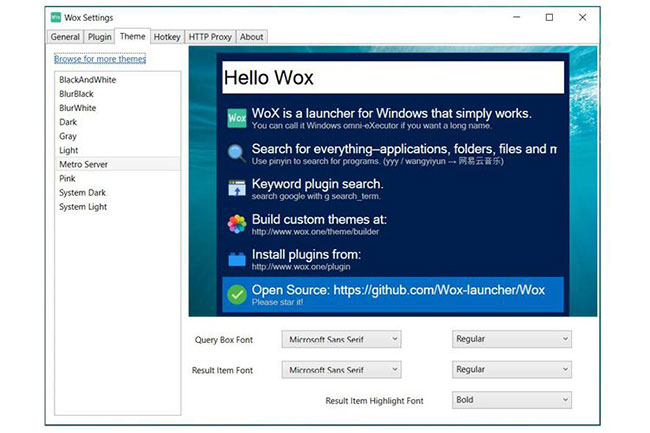Select the BlackAndWhite theme

[x=118, y=80]
